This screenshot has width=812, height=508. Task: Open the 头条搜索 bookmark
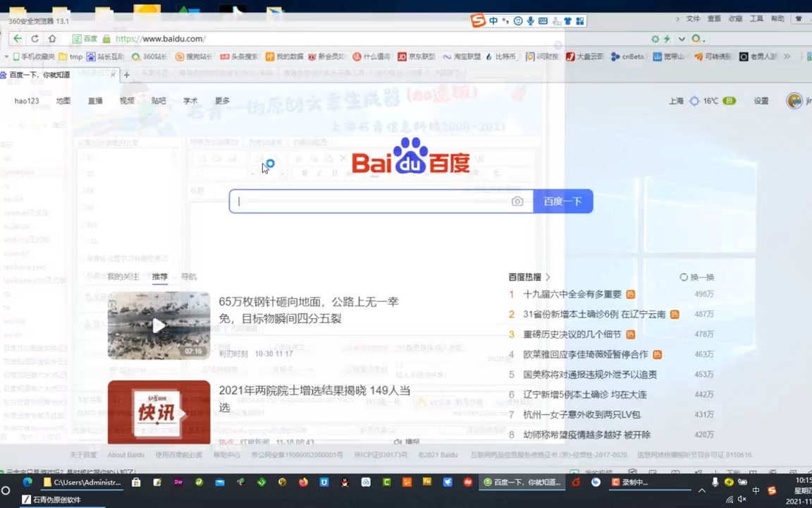point(239,56)
